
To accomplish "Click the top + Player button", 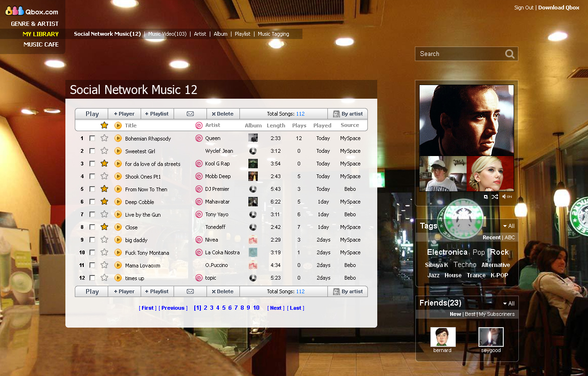I will (125, 114).
